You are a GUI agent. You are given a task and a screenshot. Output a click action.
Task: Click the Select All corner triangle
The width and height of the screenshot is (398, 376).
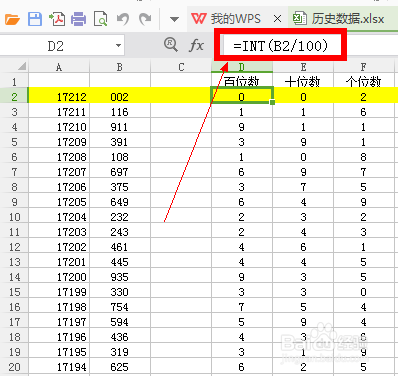[x=22, y=66]
